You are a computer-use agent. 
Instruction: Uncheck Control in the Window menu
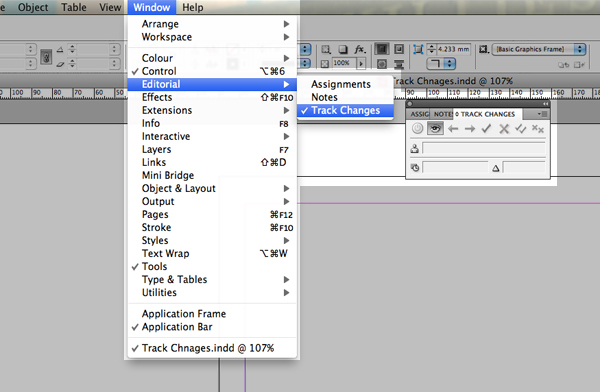[x=212, y=71]
